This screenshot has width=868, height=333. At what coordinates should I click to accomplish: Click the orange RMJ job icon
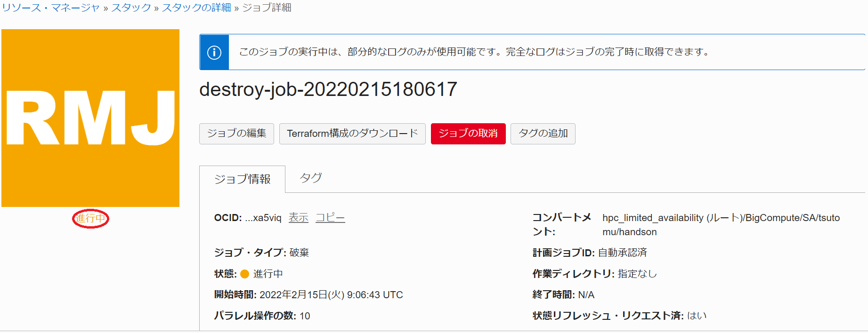point(90,118)
